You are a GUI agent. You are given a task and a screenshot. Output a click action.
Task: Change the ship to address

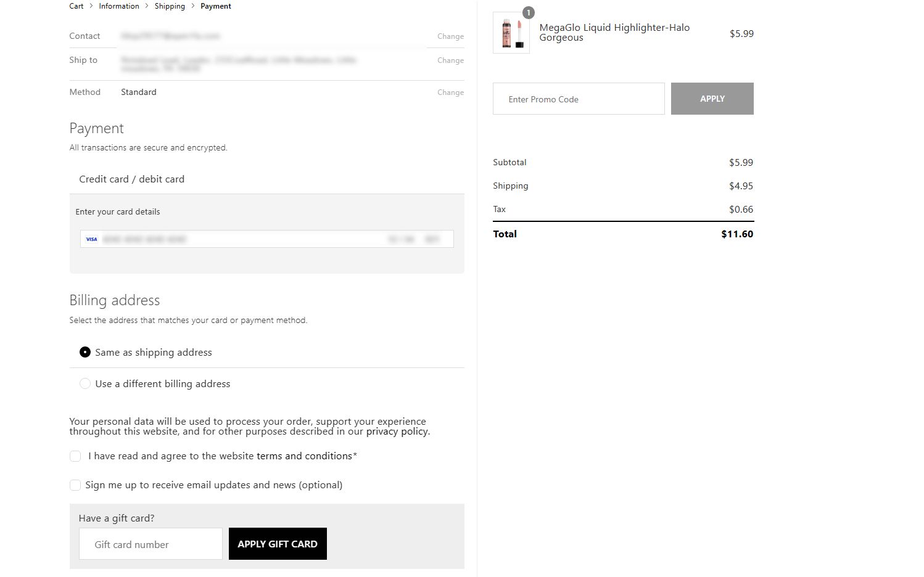450,60
